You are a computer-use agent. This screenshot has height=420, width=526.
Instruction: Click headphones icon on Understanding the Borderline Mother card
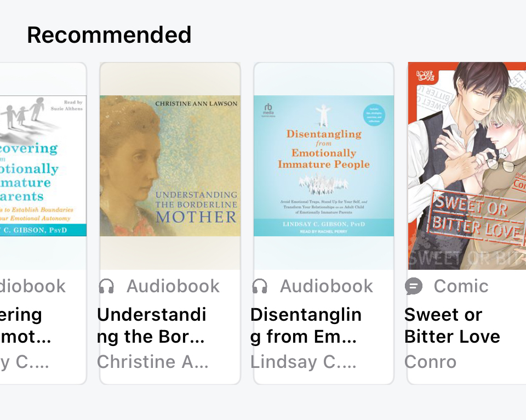pos(106,286)
